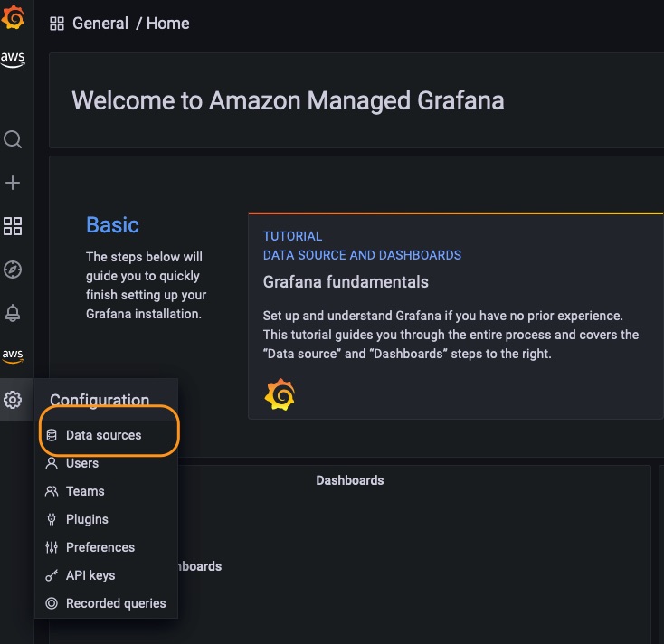Click the Configuration gear icon

[13, 400]
